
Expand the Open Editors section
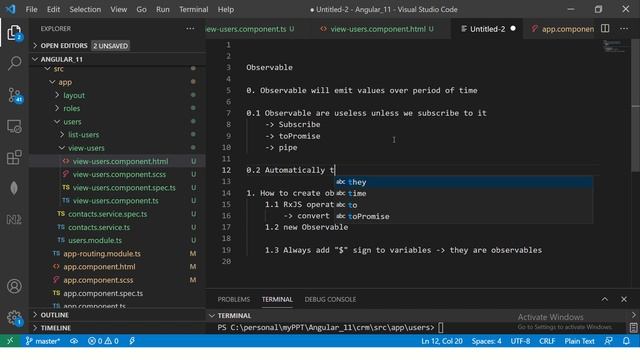tap(117, 46)
